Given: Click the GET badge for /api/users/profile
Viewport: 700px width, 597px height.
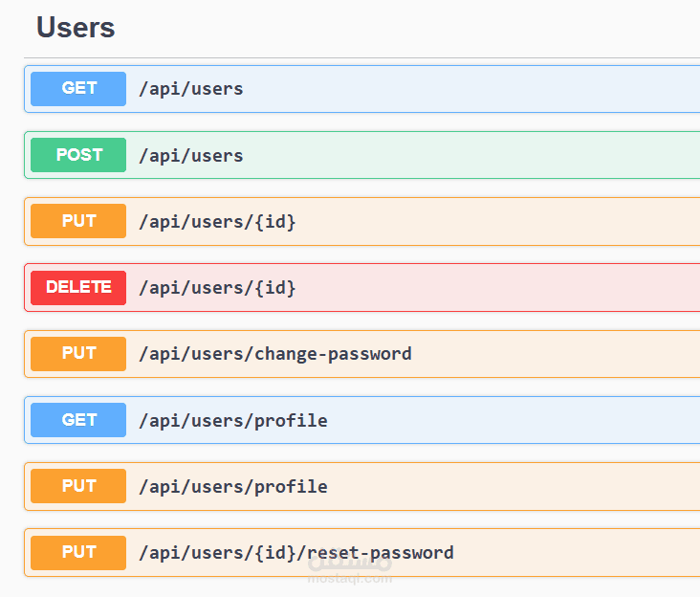Looking at the screenshot, I should click(x=78, y=420).
